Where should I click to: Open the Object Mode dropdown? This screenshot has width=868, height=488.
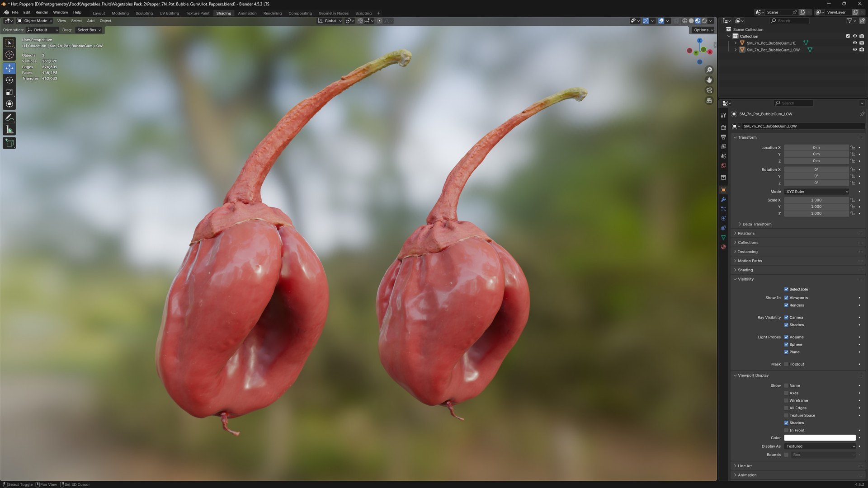click(35, 21)
